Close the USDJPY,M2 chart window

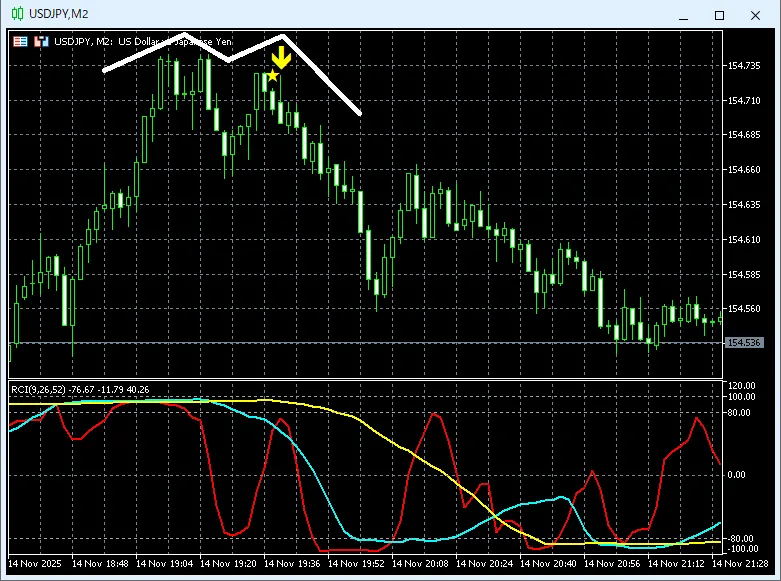coord(755,15)
